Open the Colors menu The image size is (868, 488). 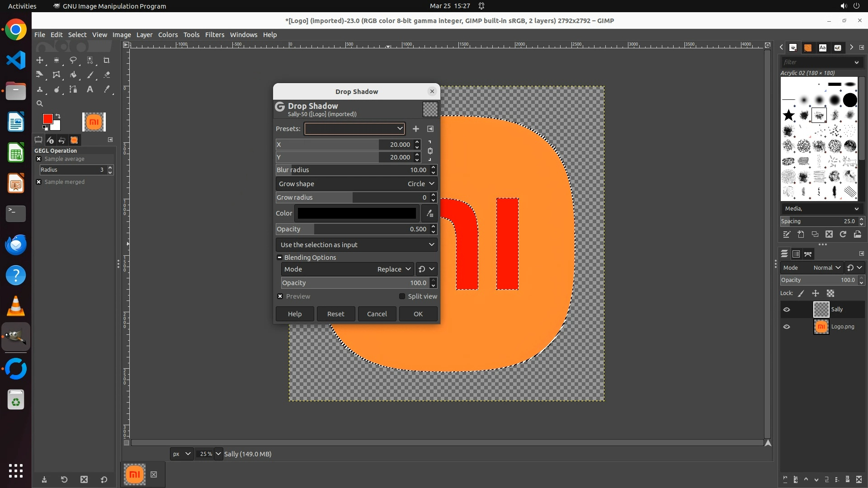click(x=168, y=35)
